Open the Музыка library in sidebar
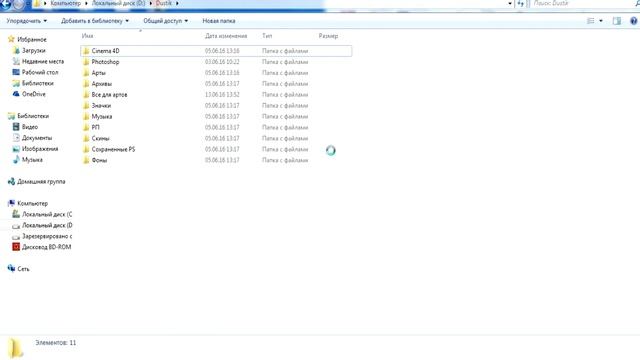 [32, 160]
